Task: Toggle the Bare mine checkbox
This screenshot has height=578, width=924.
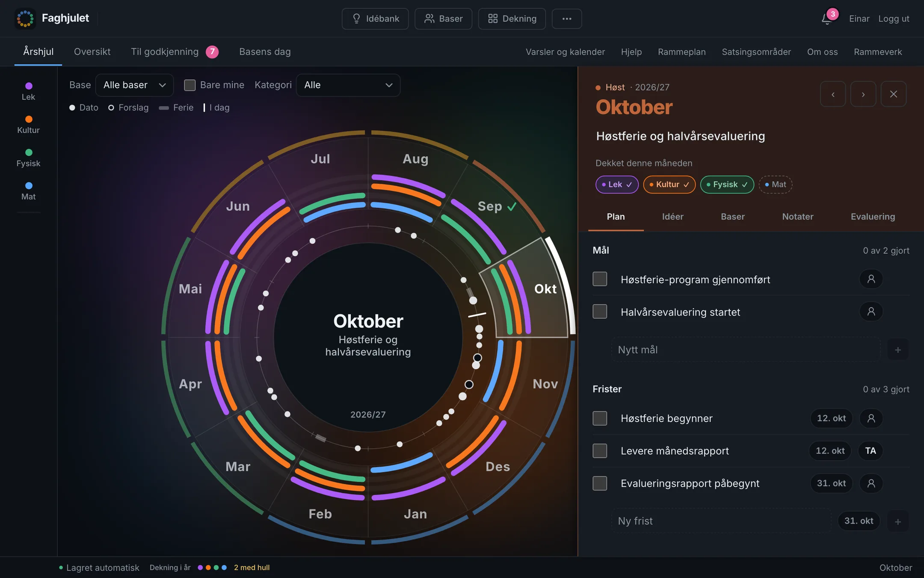Action: pyautogui.click(x=190, y=85)
